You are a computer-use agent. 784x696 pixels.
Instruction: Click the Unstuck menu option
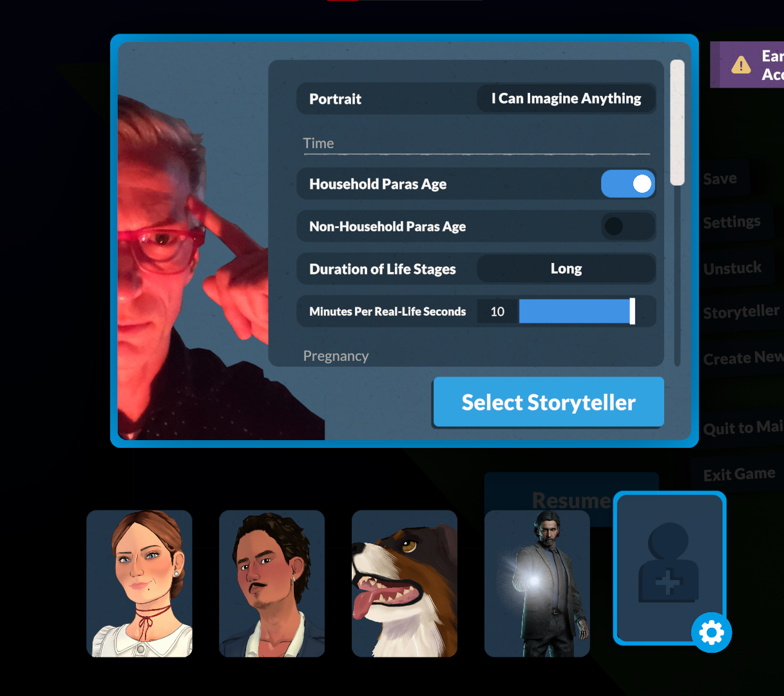[x=732, y=268]
